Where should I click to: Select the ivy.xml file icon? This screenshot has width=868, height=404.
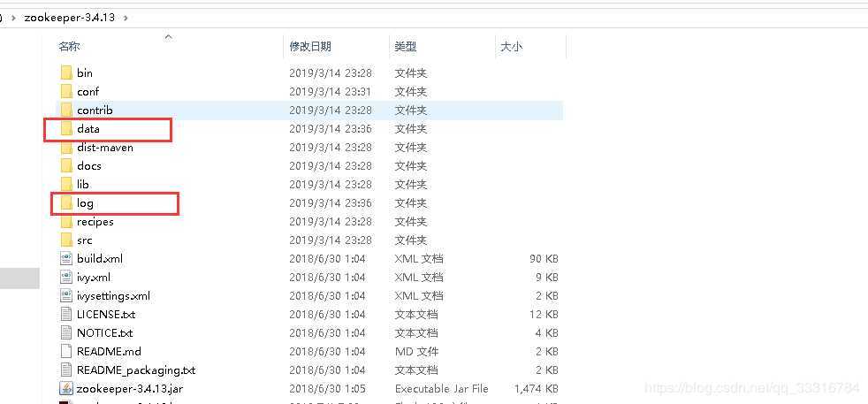[x=66, y=277]
